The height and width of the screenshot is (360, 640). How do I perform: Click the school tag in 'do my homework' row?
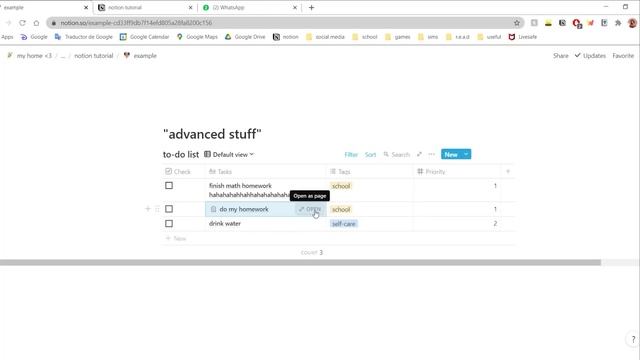[341, 209]
